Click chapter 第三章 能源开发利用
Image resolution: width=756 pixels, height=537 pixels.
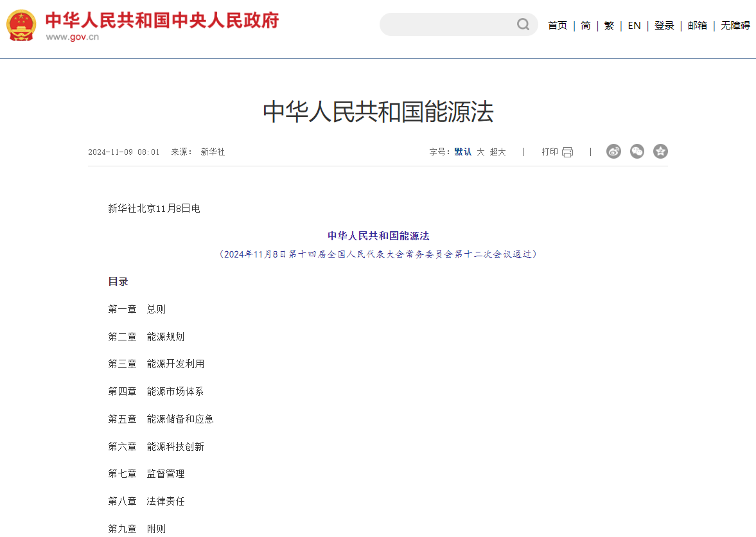pos(155,364)
